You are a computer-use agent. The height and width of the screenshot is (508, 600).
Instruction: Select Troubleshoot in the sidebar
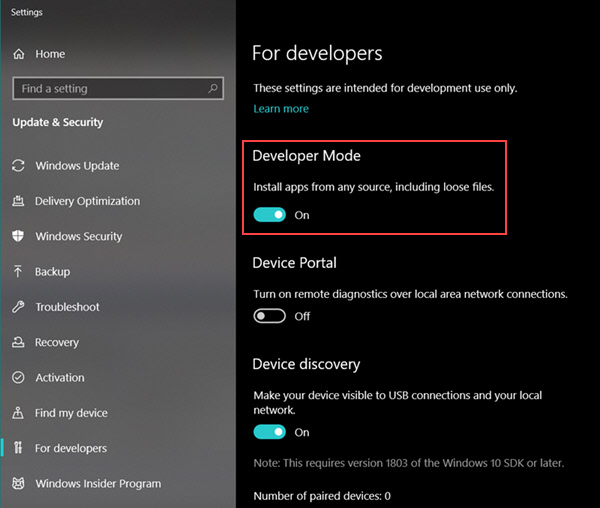(x=67, y=307)
